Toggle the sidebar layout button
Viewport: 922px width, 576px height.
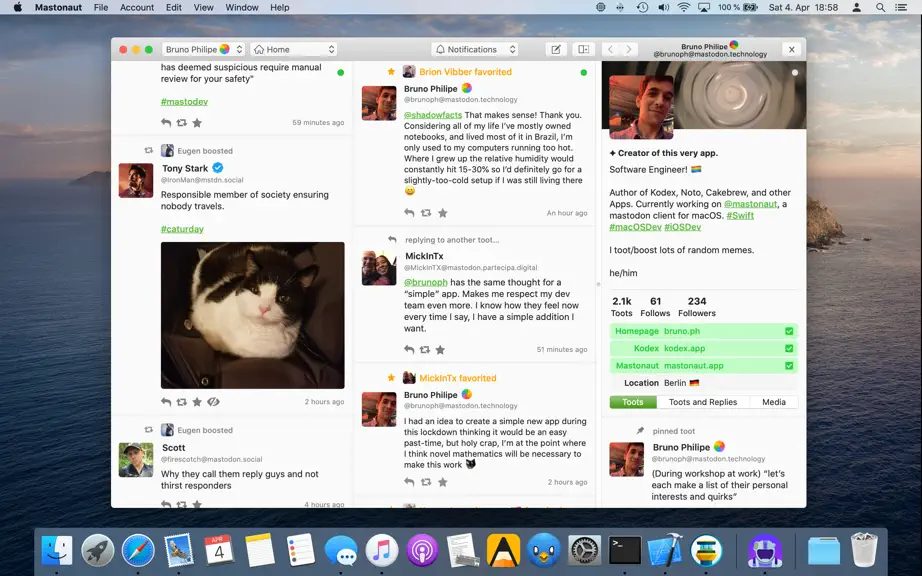click(x=584, y=49)
